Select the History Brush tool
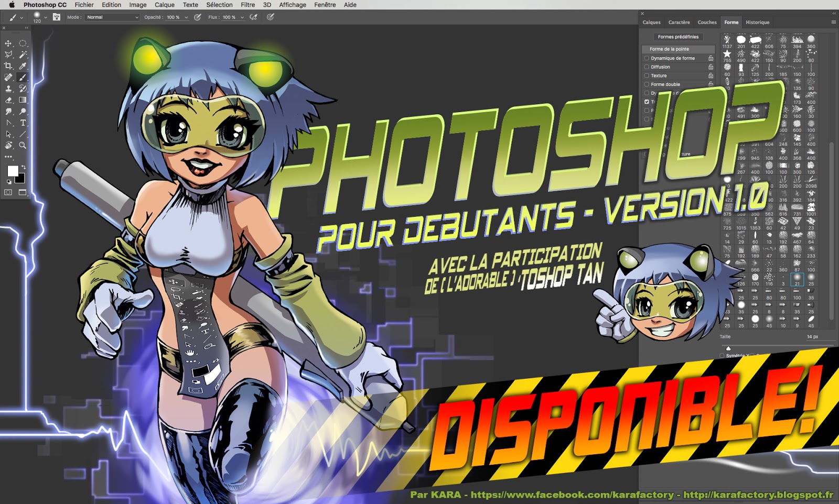The height and width of the screenshot is (504, 839). click(x=23, y=89)
